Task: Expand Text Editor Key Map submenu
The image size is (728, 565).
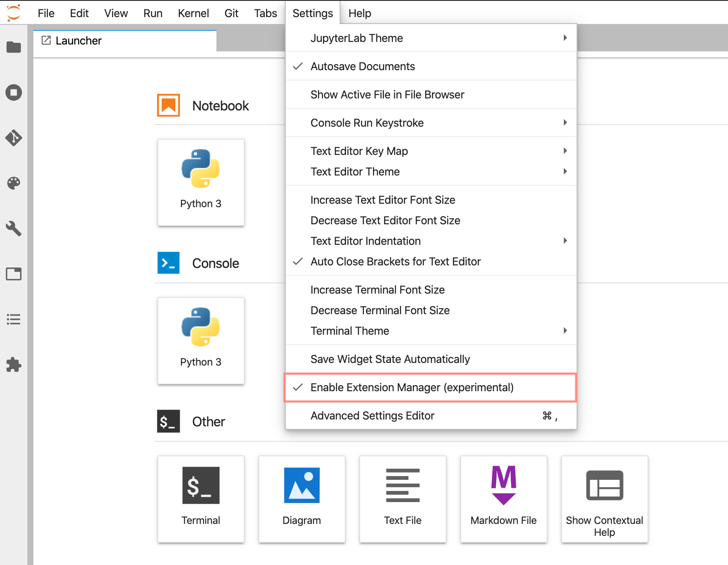Action: (431, 151)
